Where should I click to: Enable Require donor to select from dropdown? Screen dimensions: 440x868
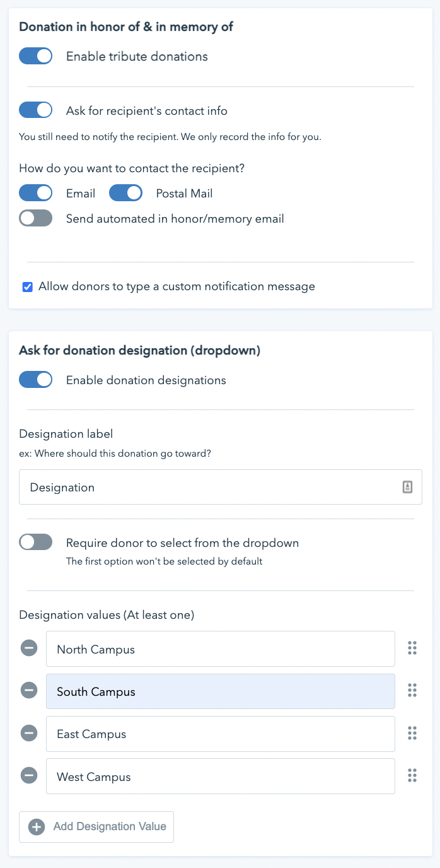click(x=35, y=542)
